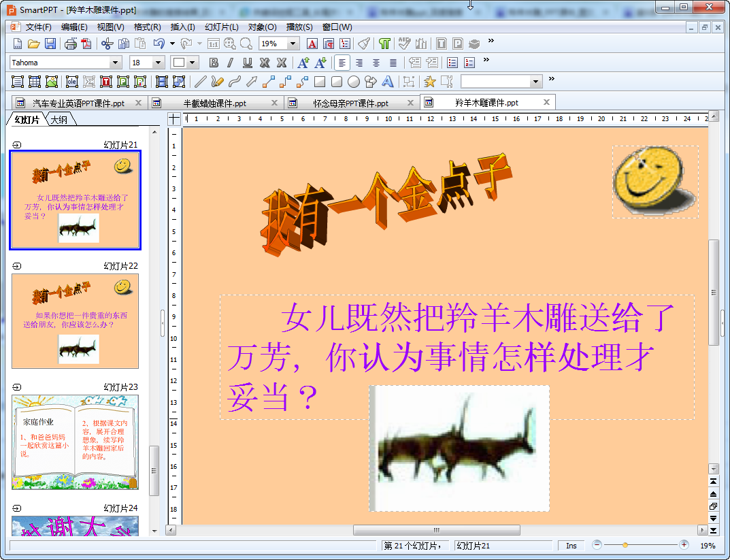Toggle bulleted list formatting
Viewport: 730px width, 560px height.
[x=452, y=63]
